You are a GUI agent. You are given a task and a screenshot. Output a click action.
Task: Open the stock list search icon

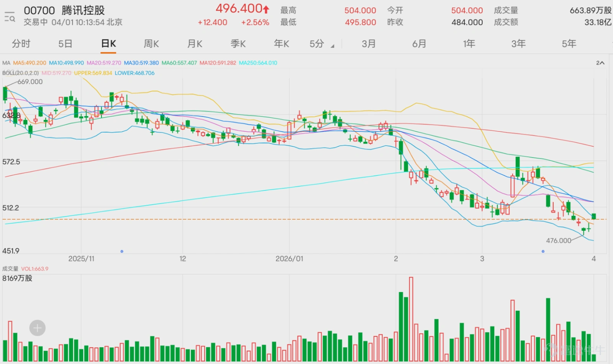(x=10, y=17)
